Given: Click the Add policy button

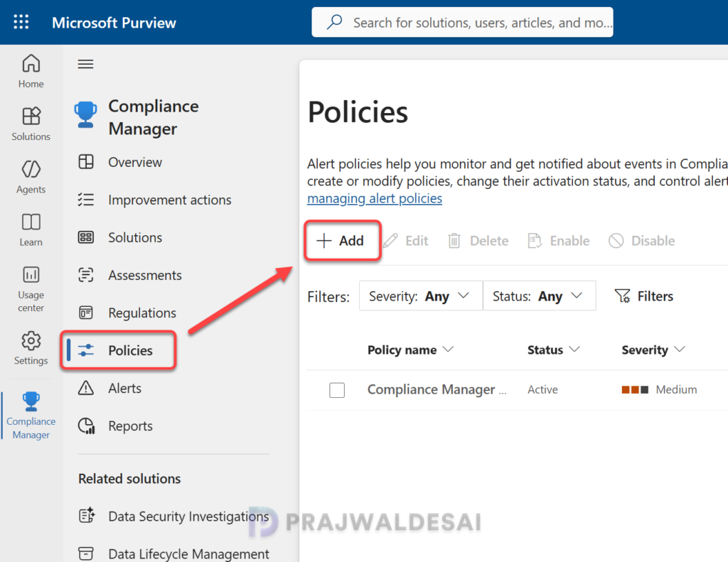Looking at the screenshot, I should click(x=343, y=240).
